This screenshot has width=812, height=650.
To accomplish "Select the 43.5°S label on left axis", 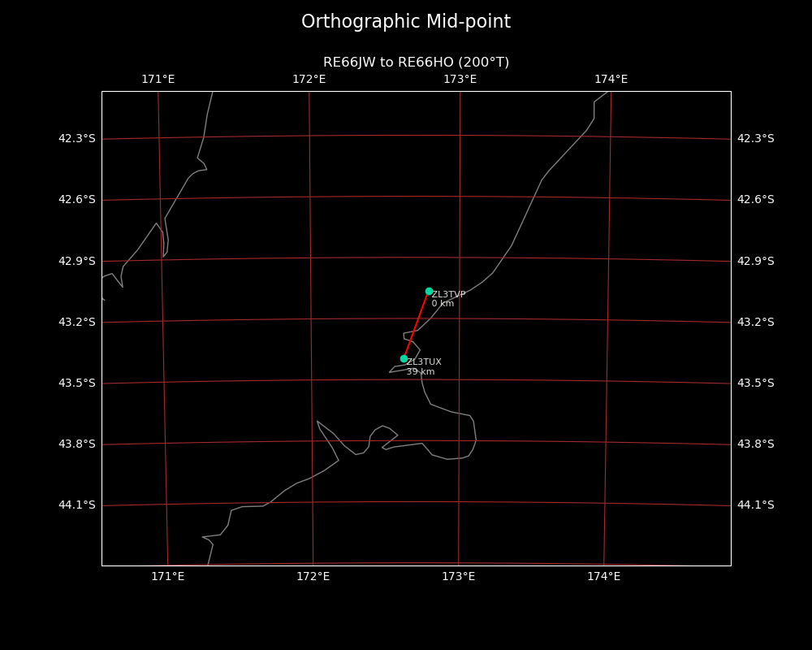I will [76, 383].
